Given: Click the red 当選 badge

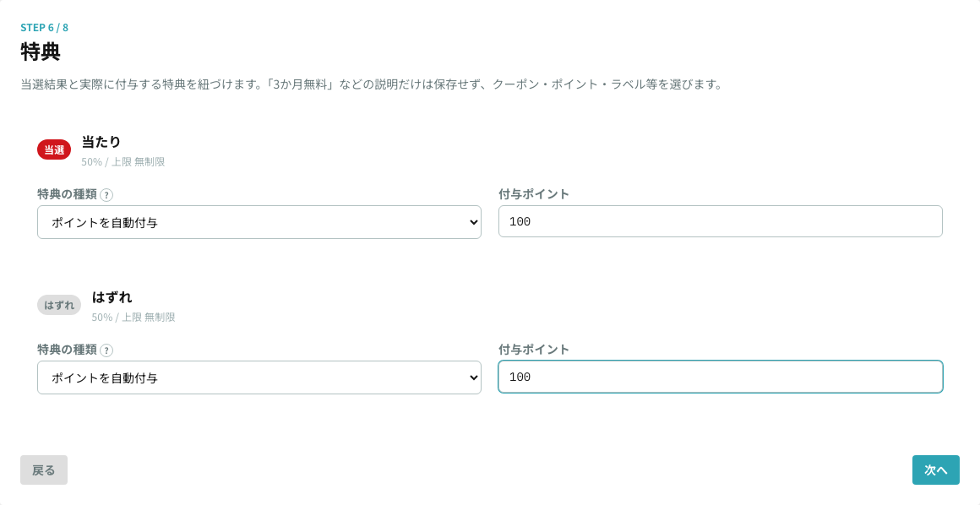Looking at the screenshot, I should point(54,150).
